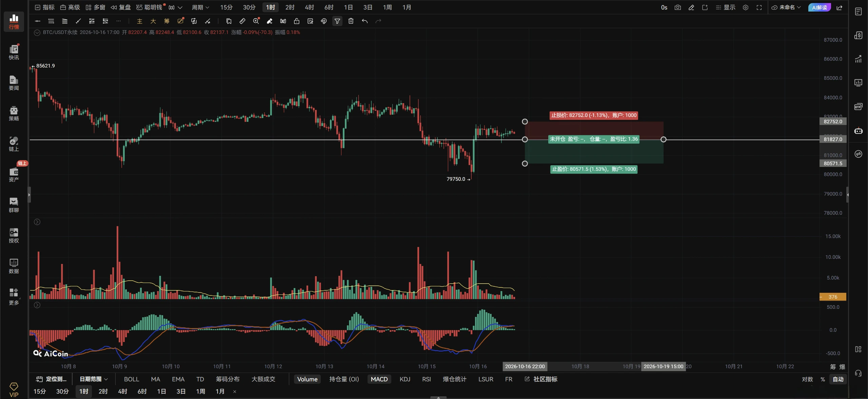The height and width of the screenshot is (399, 868).
Task: Click the share arrow icon top right
Action: (x=840, y=7)
